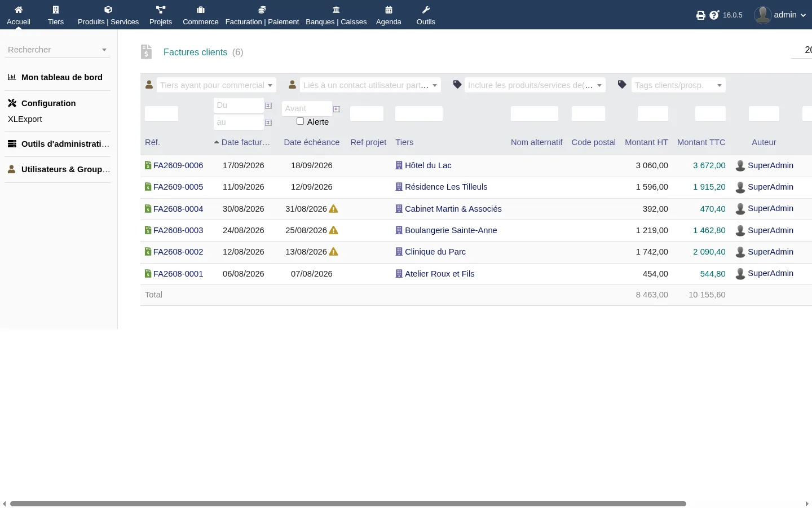
Task: Expand the 'Tiers ayant pour commercial' dropdown
Action: click(217, 85)
